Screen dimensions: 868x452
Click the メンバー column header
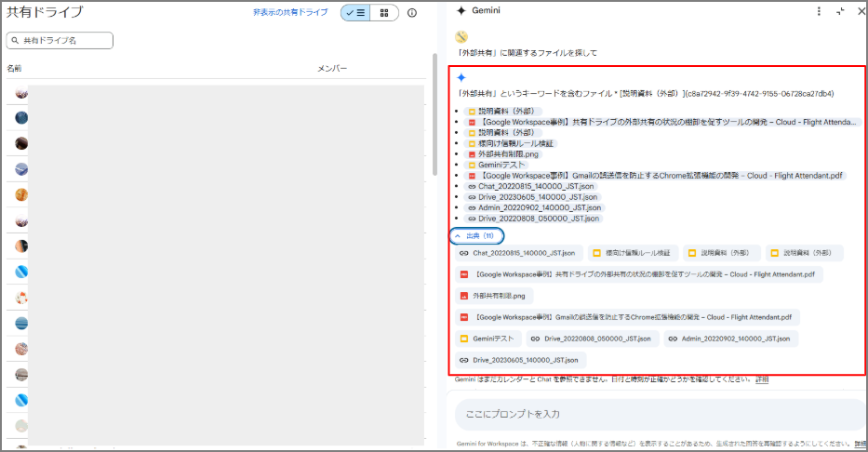click(332, 69)
